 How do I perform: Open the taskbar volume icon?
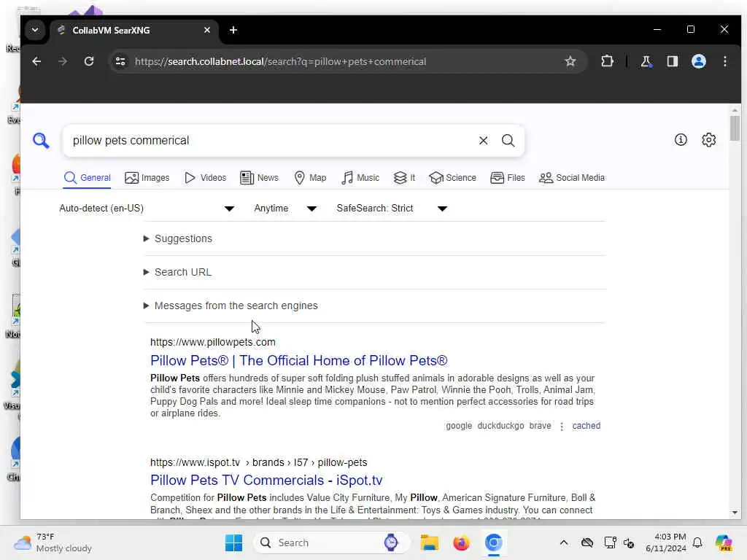coord(629,542)
